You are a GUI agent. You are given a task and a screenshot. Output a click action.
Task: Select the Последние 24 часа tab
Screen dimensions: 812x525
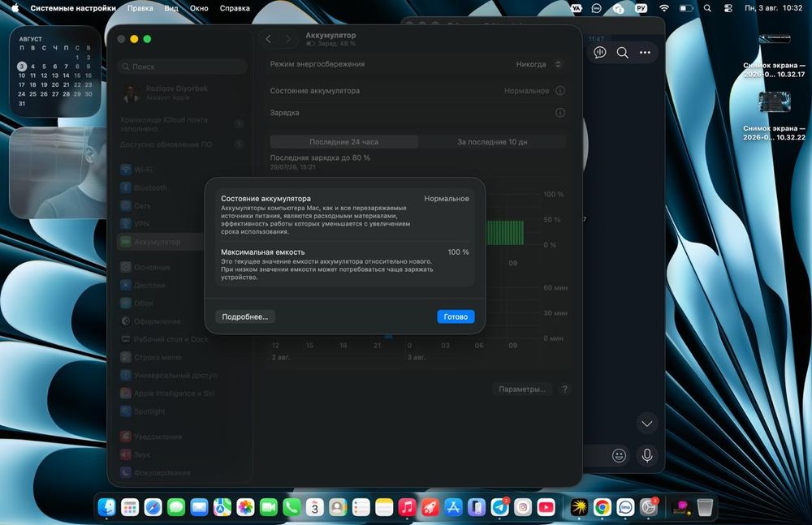[343, 141]
